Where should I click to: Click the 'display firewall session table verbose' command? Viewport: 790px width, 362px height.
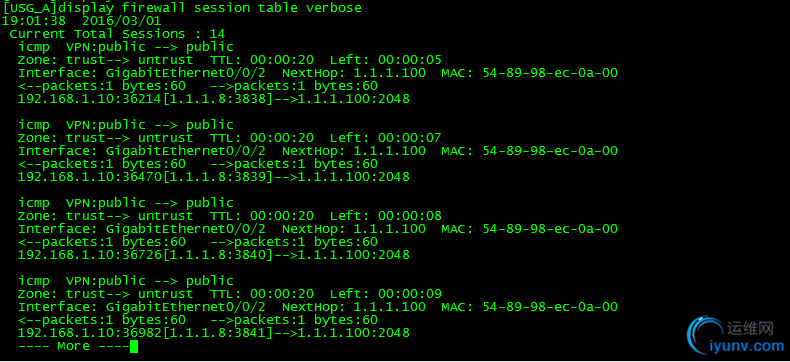(210, 8)
